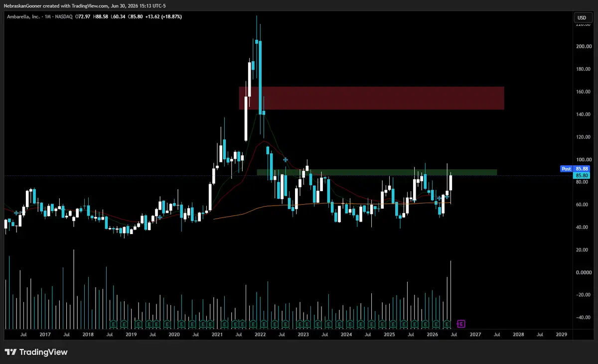This screenshot has height=364, width=598.
Task: Click the 2027 time axis label
Action: pyautogui.click(x=475, y=335)
